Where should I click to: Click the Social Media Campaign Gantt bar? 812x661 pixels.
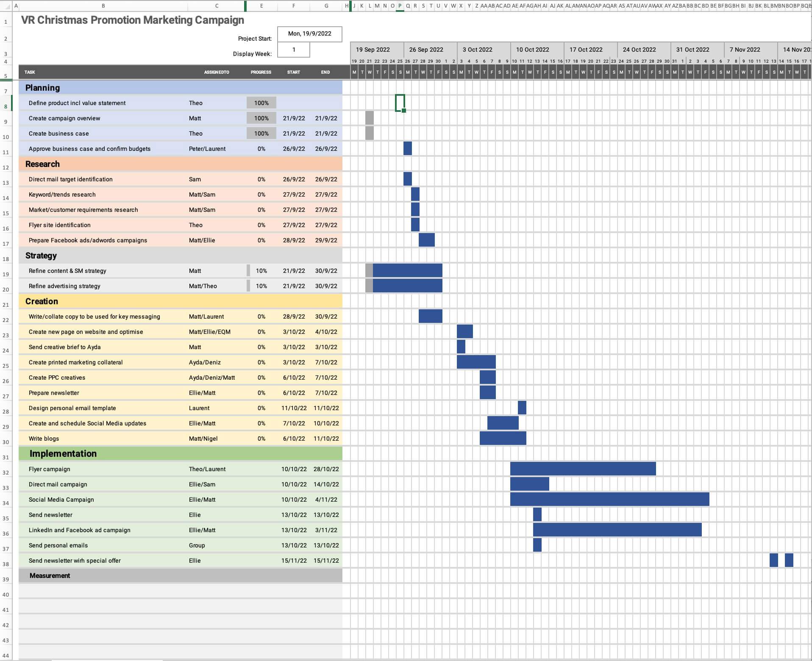[x=609, y=499]
